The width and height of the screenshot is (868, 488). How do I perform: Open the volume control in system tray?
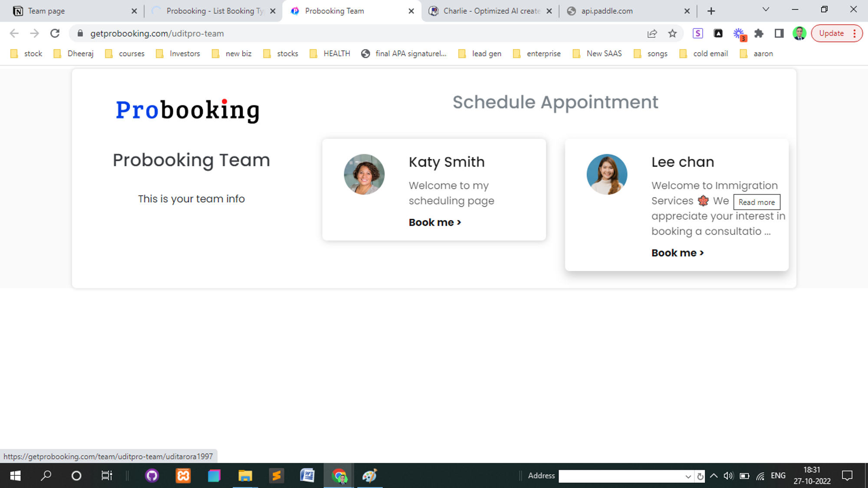pos(728,476)
